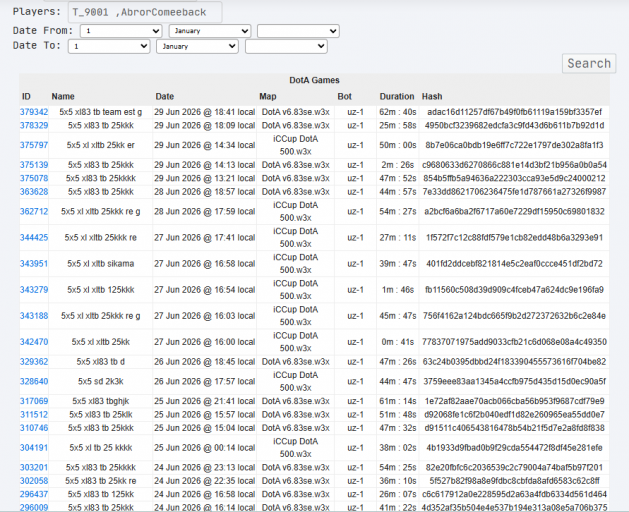
Task: Select date '28 Jun 2026 @ 17:59 local'
Action: pos(205,211)
